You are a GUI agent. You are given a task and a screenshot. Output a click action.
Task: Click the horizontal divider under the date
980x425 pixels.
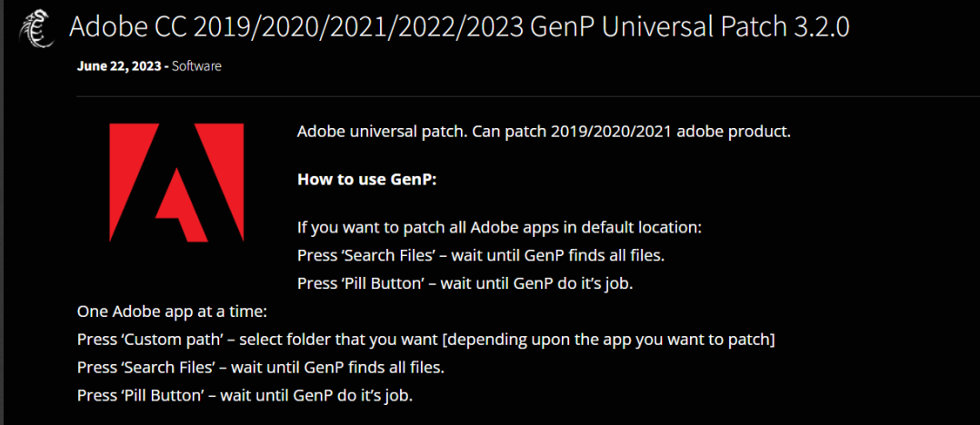528,97
